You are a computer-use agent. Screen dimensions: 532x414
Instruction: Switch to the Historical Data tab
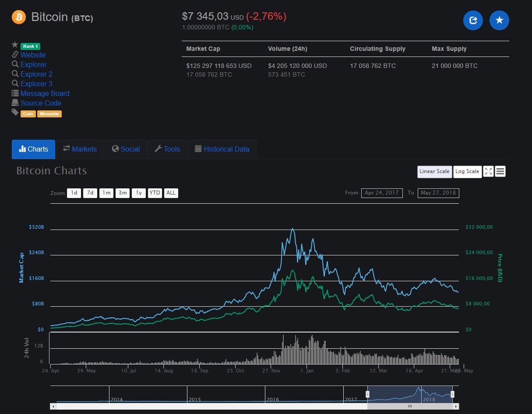[x=222, y=149]
